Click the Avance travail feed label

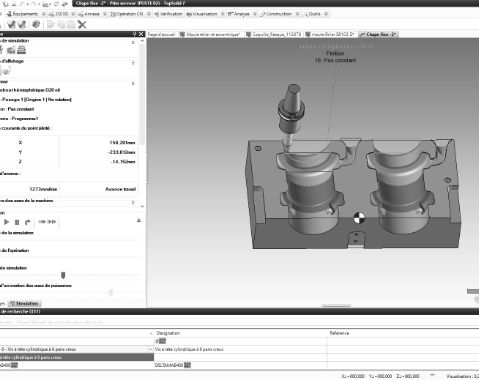(x=120, y=189)
